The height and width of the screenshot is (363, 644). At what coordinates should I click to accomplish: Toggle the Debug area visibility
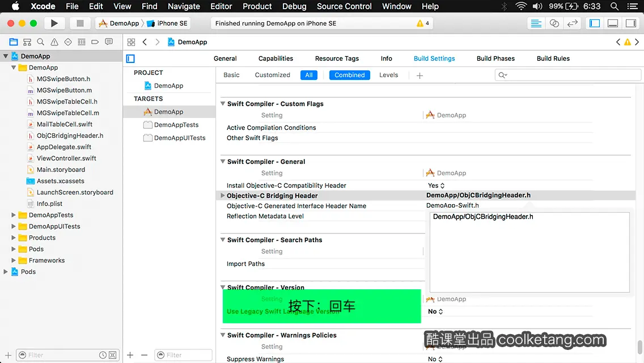pyautogui.click(x=613, y=23)
